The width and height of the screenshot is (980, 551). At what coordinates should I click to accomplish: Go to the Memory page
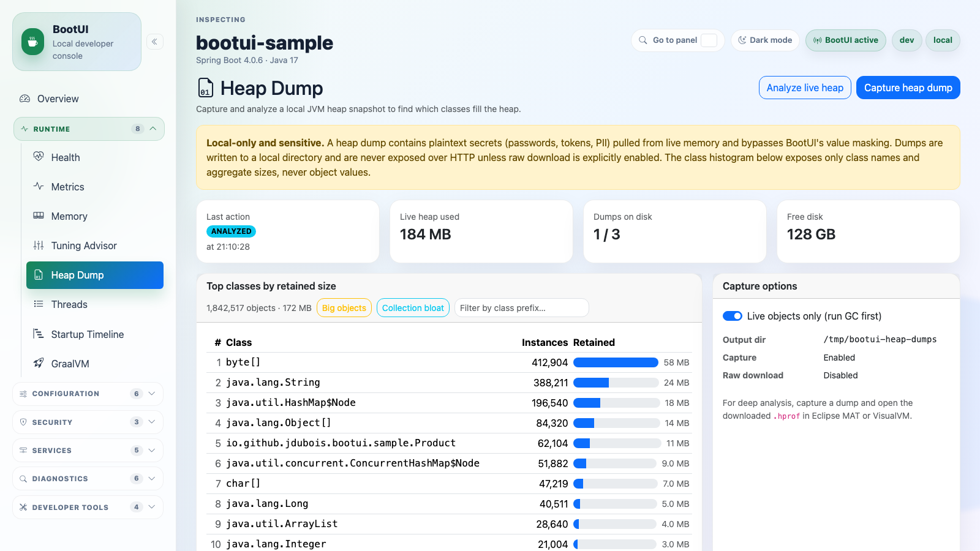tap(95, 216)
